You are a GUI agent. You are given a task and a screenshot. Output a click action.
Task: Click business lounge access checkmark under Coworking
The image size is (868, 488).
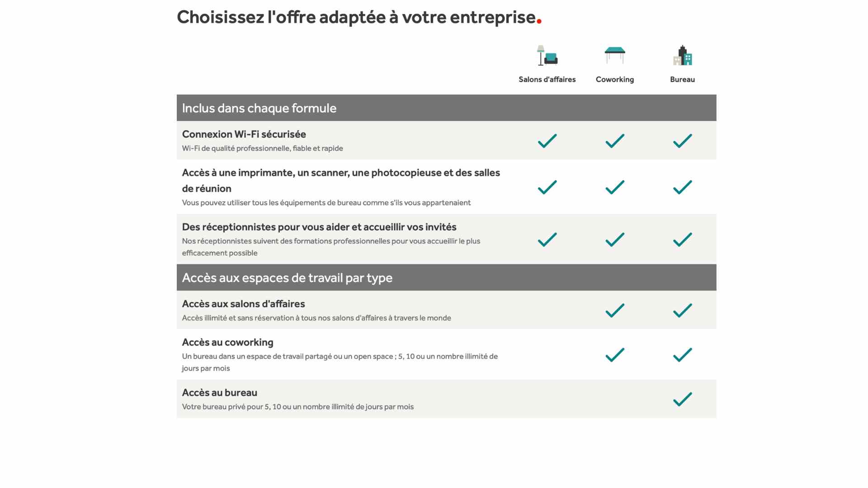(x=615, y=310)
